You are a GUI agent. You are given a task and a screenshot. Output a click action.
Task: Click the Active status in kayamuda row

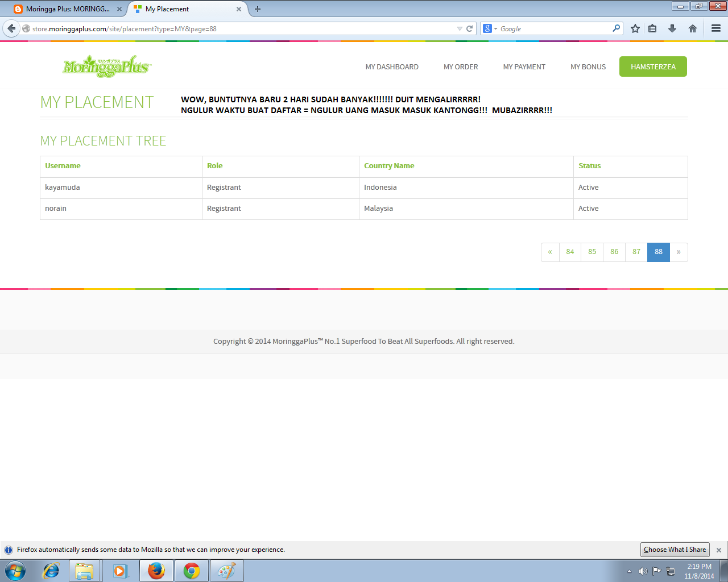point(631,188)
